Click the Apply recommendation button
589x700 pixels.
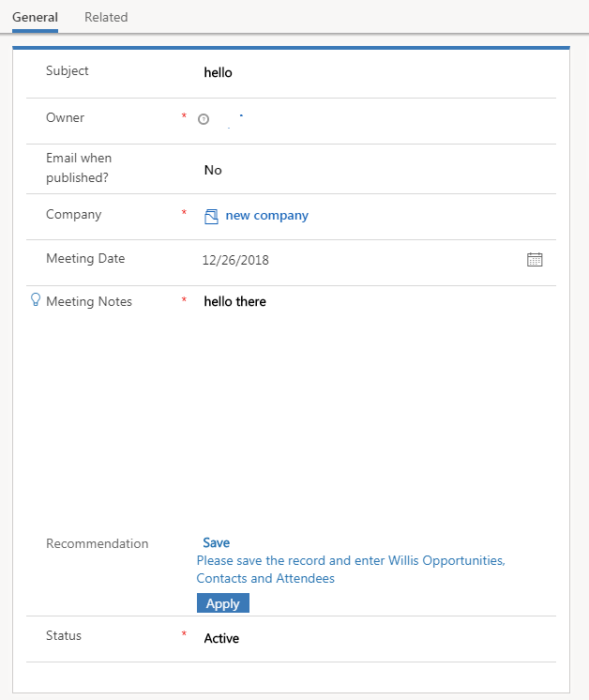click(x=223, y=603)
